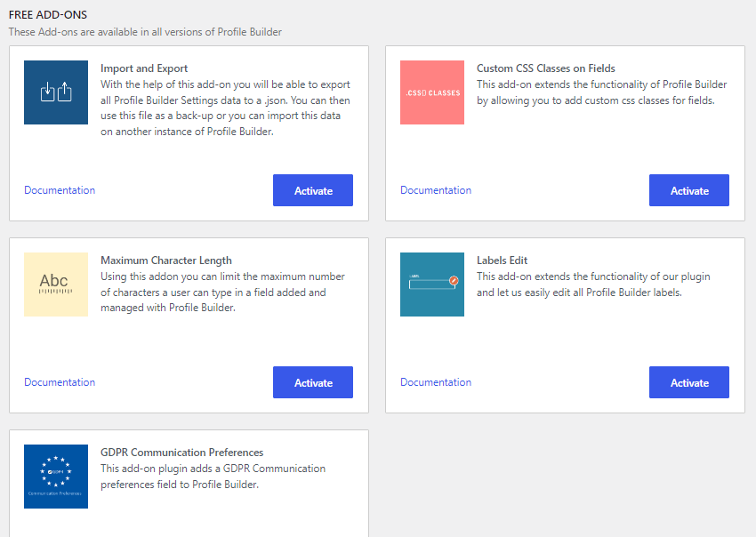Activate the Import and Export add-on
This screenshot has height=537, width=756.
[x=312, y=189]
